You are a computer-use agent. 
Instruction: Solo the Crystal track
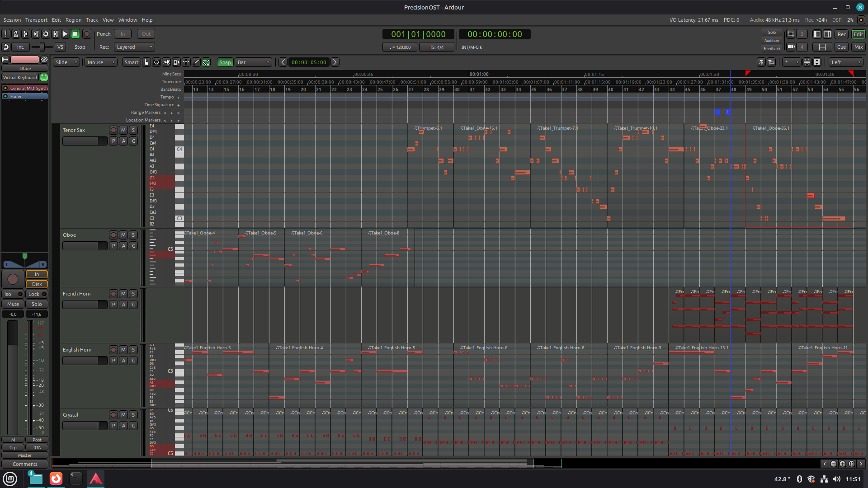click(133, 415)
